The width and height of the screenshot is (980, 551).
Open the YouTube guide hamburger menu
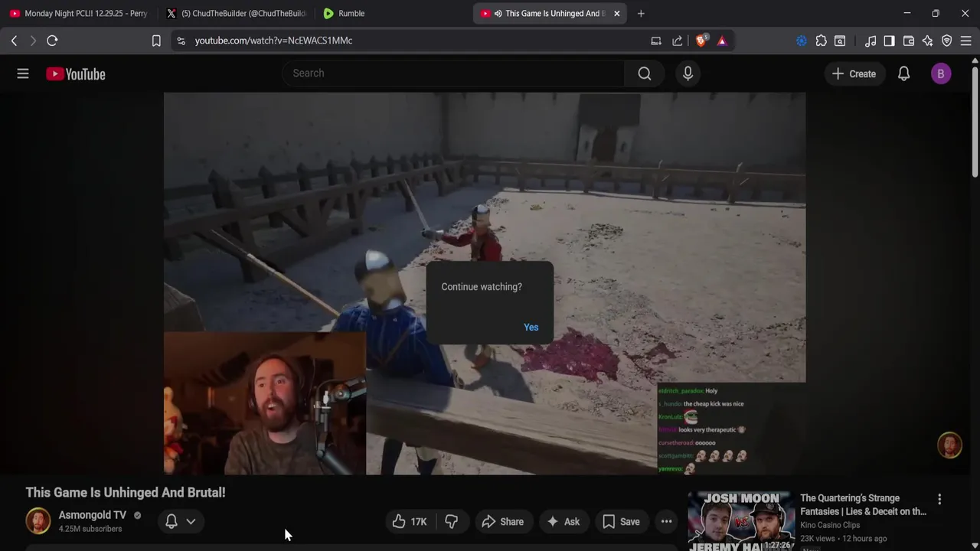23,73
